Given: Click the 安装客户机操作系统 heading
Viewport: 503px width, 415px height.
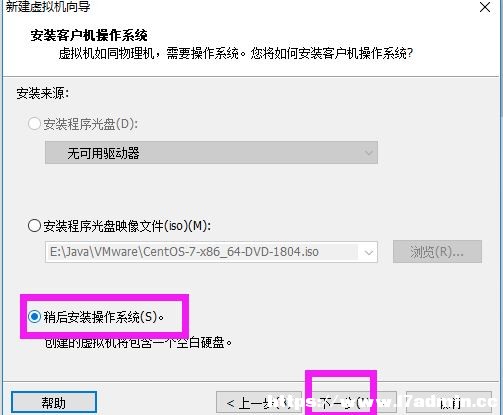Looking at the screenshot, I should click(x=89, y=35).
